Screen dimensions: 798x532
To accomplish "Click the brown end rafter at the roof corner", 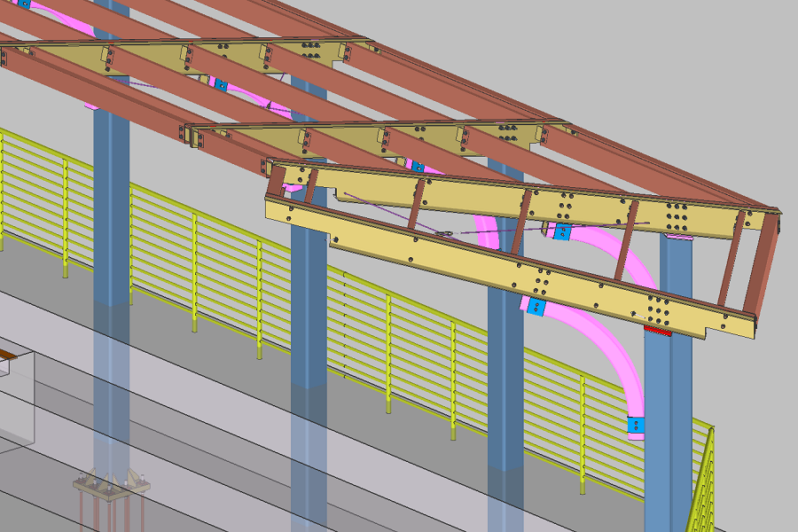I will tap(763, 266).
